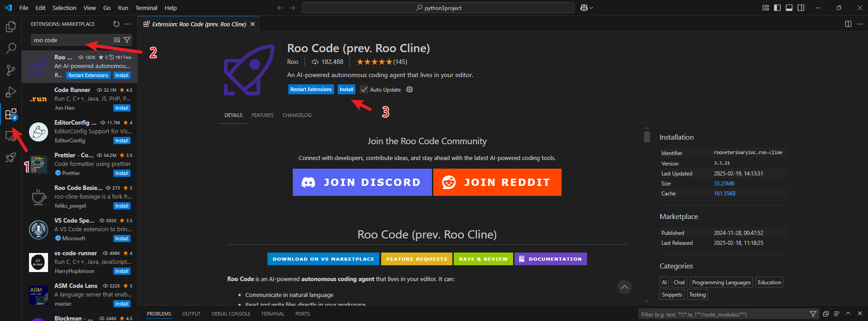Clear extensions search results
The width and height of the screenshot is (868, 321).
coord(117,40)
